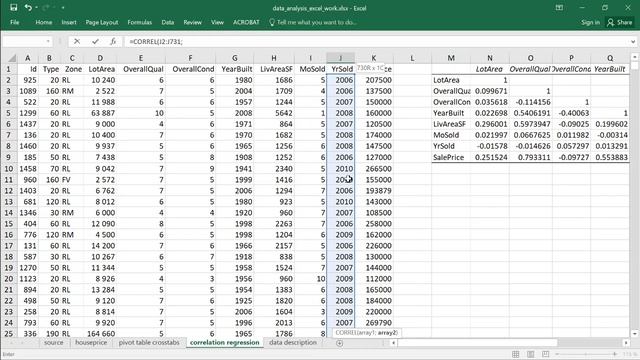Click cell with value 63 887
The height and width of the screenshot is (360, 640).
(x=101, y=113)
